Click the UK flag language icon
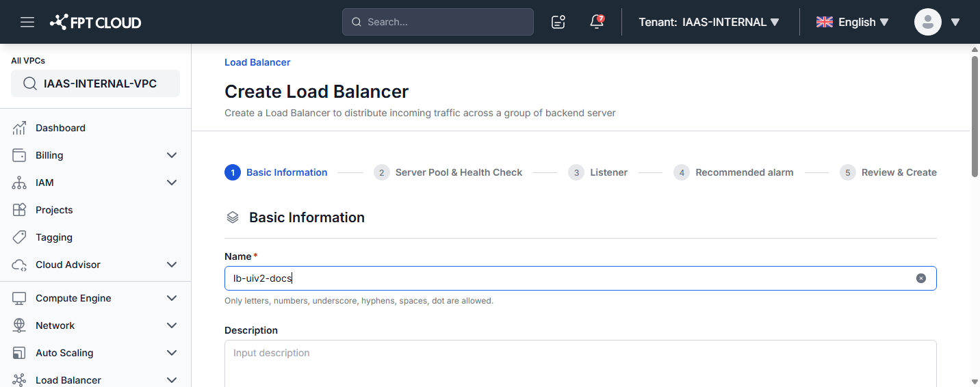Screen dimensions: 980x387 point(824,22)
